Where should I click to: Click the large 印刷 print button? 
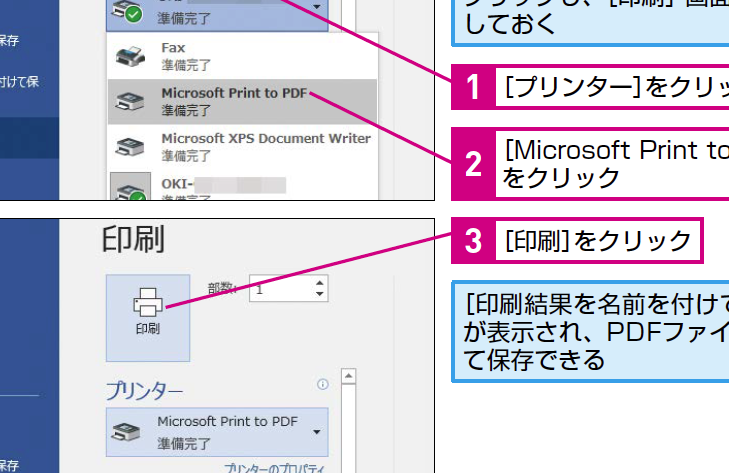(x=148, y=318)
